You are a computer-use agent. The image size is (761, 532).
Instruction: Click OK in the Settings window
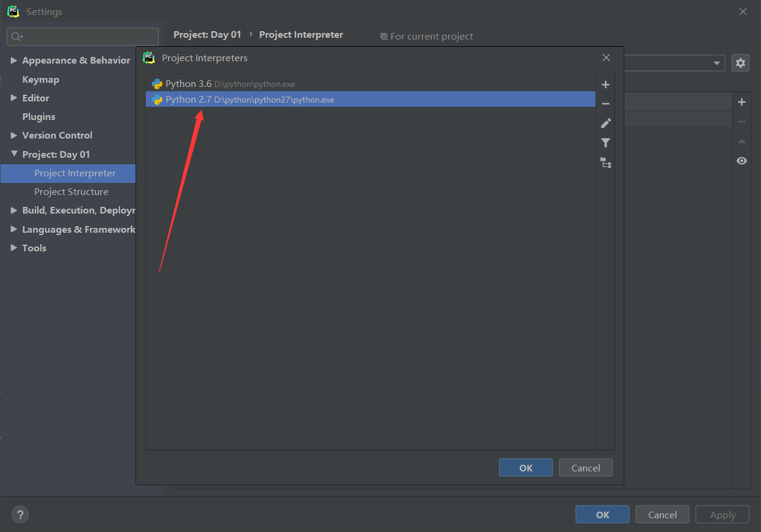pyautogui.click(x=603, y=515)
